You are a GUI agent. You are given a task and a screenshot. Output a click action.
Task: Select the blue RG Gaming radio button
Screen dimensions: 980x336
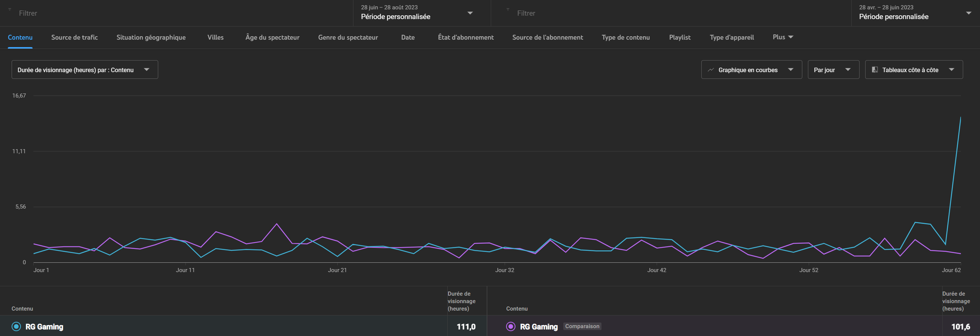click(16, 327)
